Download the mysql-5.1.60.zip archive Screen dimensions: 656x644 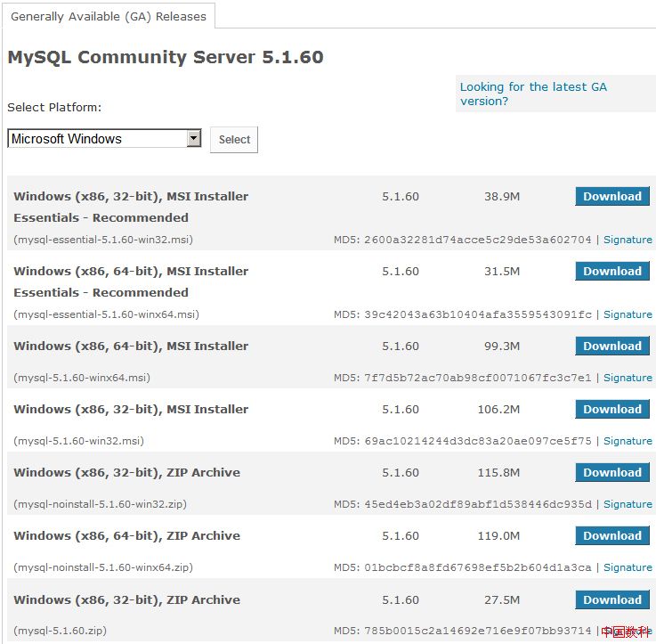click(x=612, y=600)
